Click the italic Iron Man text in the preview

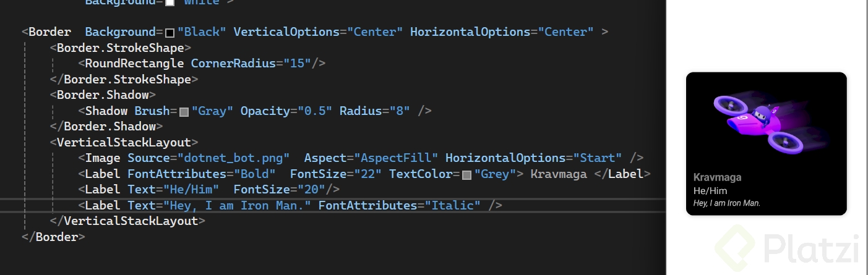pyautogui.click(x=727, y=203)
